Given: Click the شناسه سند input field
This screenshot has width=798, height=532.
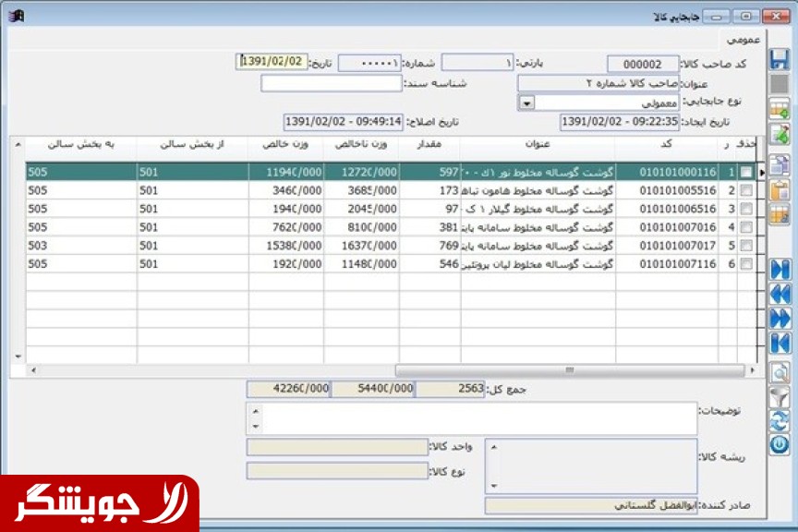Looking at the screenshot, I should (x=331, y=83).
